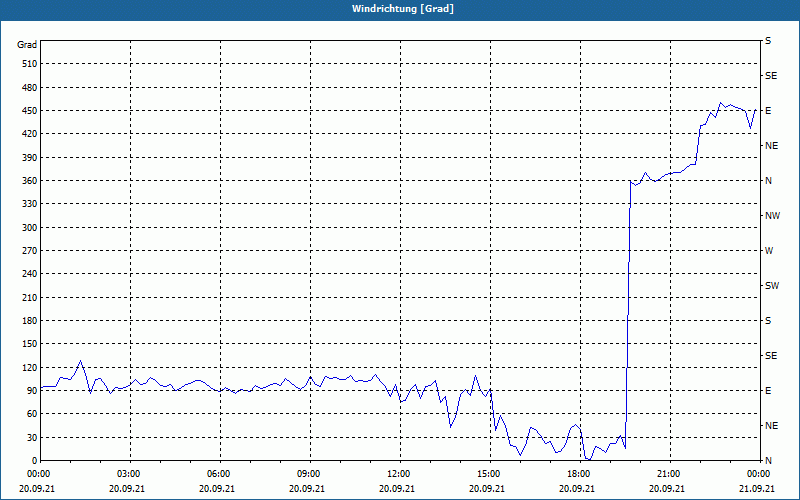Select the 60 y-axis tick label

[32, 413]
